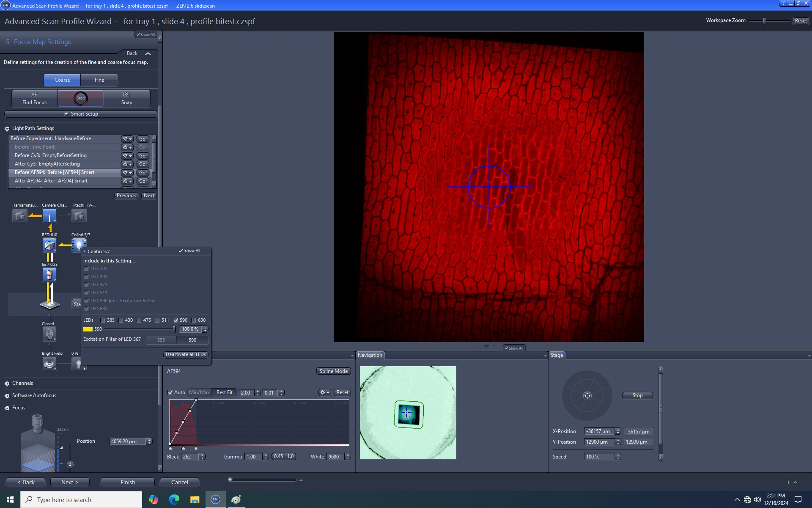Image resolution: width=812 pixels, height=508 pixels.
Task: Select Best Fit histogram mode
Action: [225, 392]
